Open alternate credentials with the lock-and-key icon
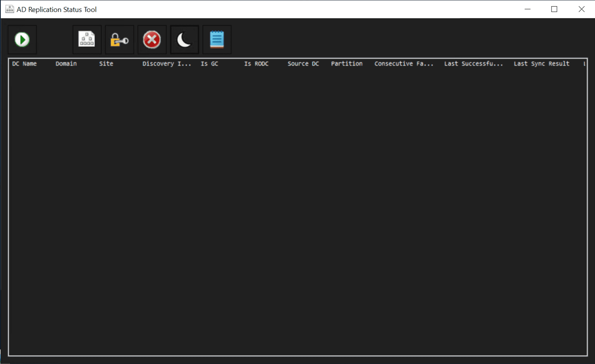 (119, 39)
